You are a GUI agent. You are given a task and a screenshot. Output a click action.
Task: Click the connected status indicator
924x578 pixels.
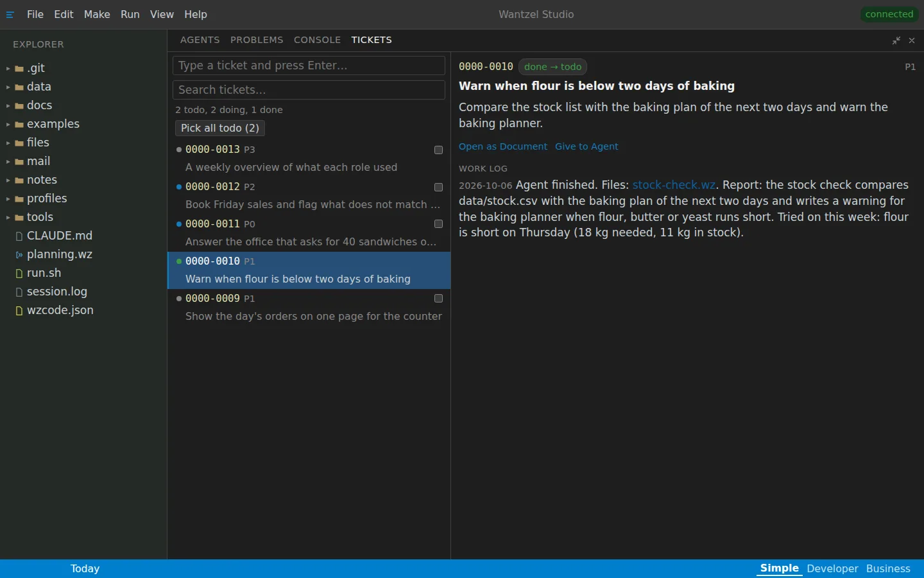click(889, 14)
